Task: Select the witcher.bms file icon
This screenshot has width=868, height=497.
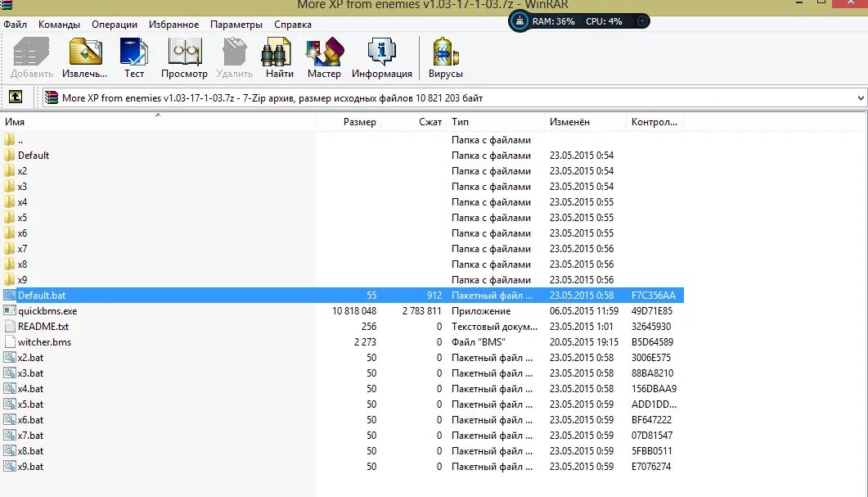Action: (10, 342)
